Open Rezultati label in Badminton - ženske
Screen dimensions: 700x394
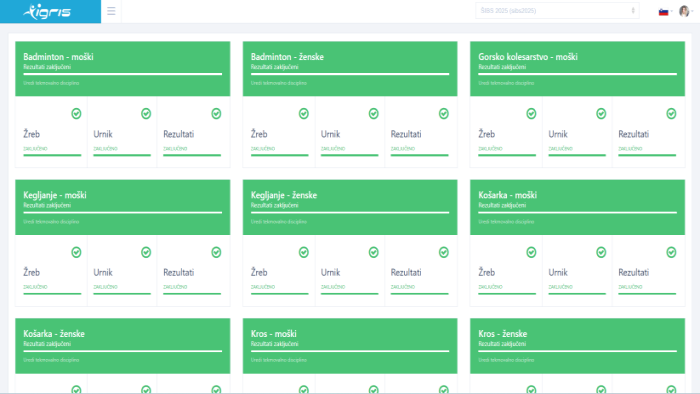tap(406, 134)
